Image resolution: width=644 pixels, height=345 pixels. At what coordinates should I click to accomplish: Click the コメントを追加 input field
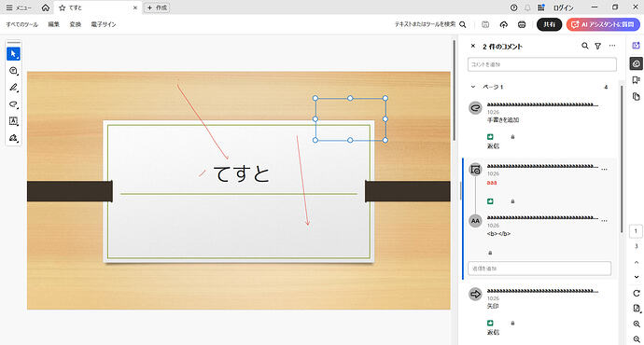click(541, 64)
